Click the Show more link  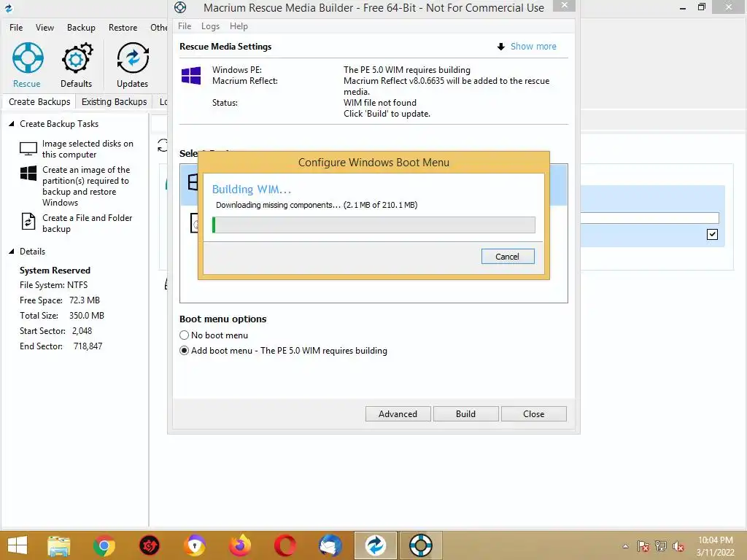pos(533,47)
